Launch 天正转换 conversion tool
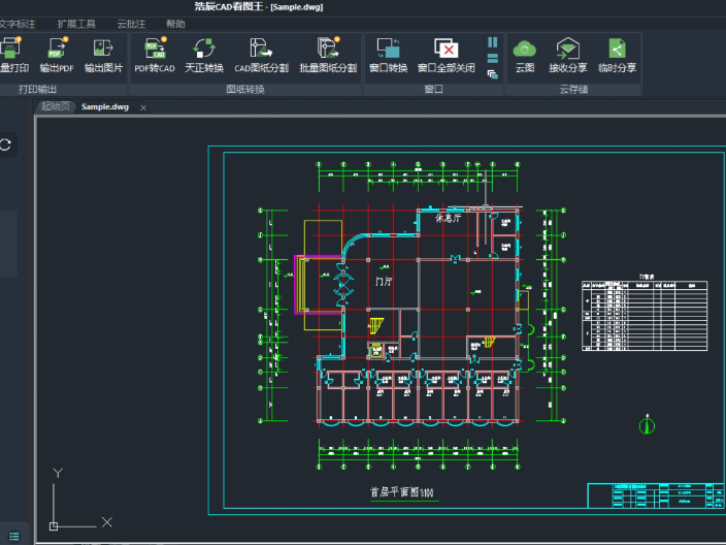726x545 pixels. [x=204, y=49]
